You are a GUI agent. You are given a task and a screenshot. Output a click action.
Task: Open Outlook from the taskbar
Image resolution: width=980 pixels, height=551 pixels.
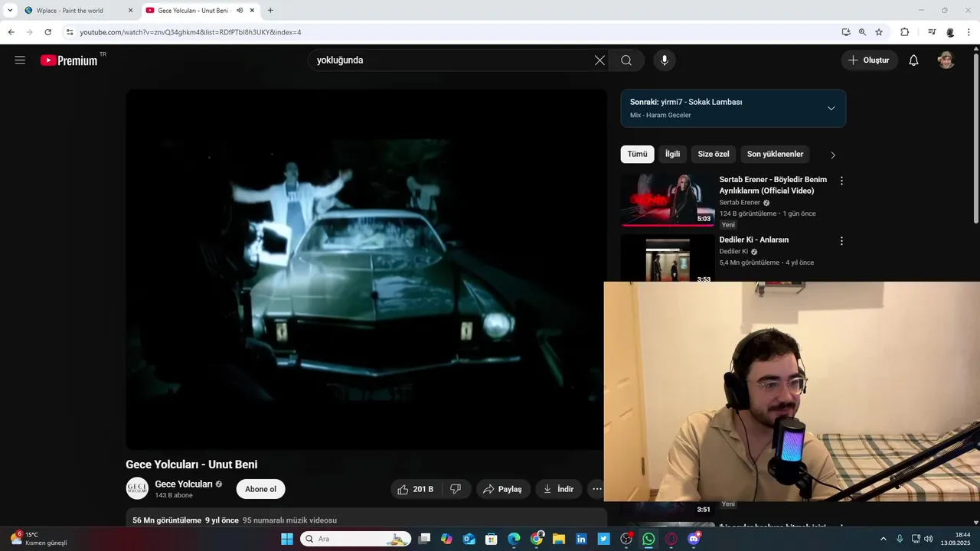tap(469, 539)
